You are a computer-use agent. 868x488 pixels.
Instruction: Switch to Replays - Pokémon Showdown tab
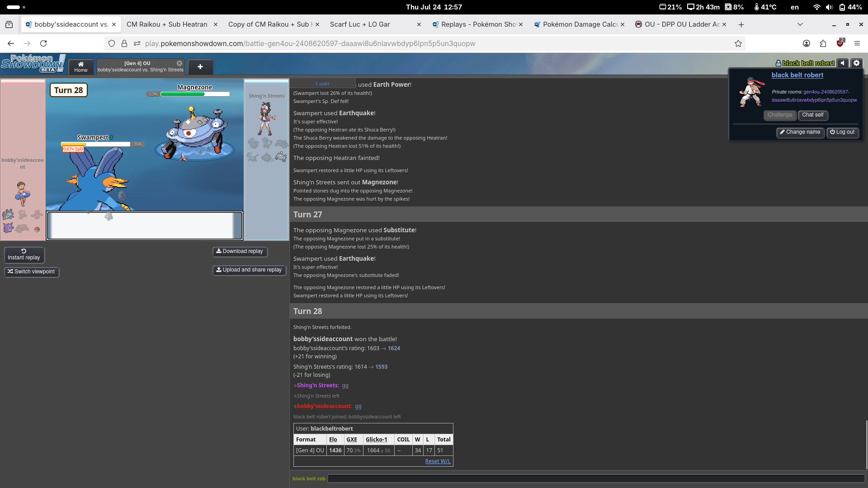(477, 24)
